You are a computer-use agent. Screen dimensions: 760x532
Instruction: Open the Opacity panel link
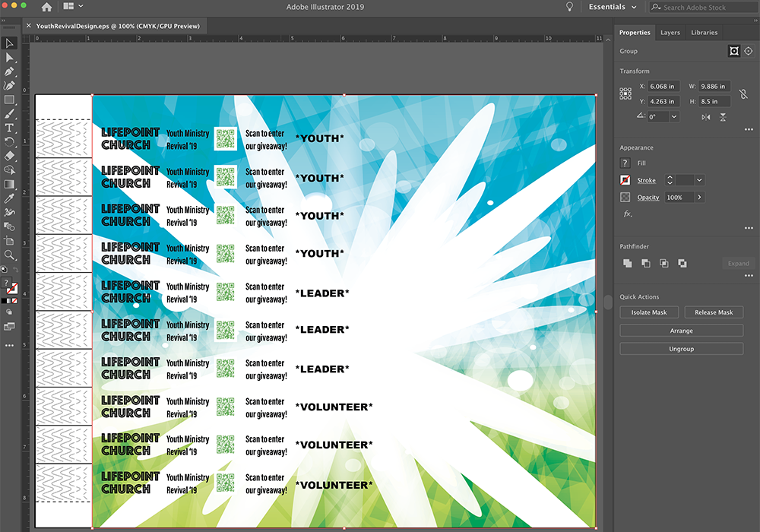point(648,197)
